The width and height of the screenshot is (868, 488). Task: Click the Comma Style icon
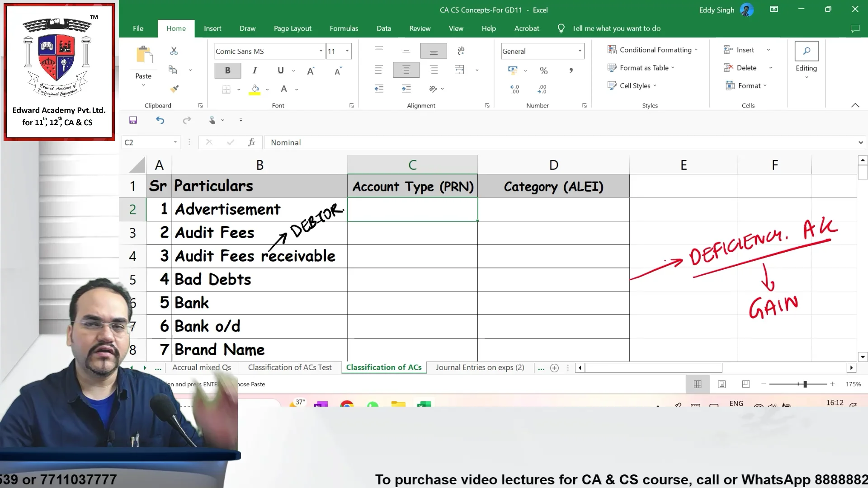[571, 70]
